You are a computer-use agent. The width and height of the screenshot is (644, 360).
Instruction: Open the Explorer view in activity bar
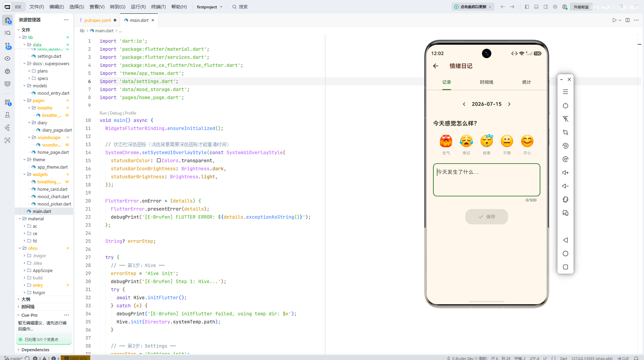(7, 20)
